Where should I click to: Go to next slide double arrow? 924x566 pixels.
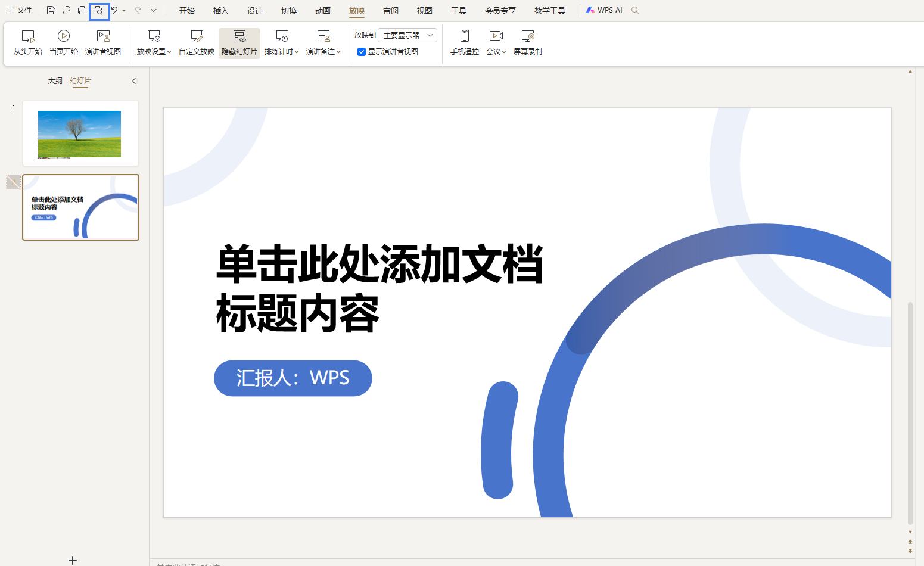[x=910, y=551]
